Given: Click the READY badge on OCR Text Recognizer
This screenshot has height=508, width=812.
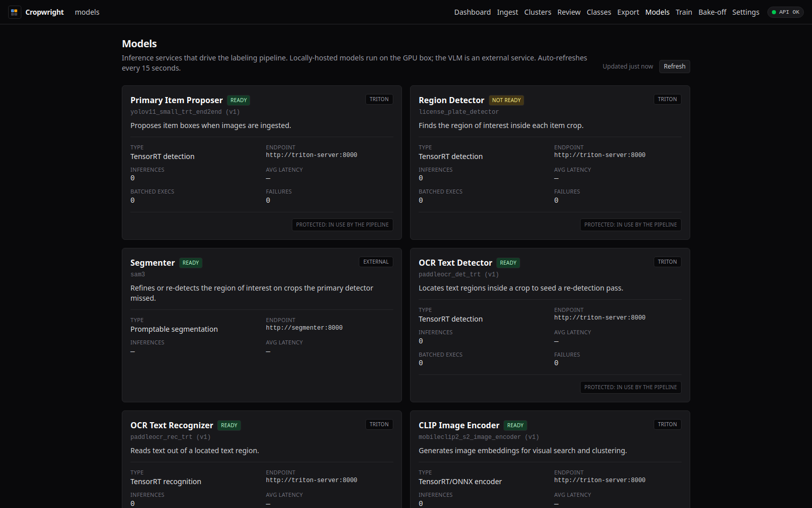Looking at the screenshot, I should pyautogui.click(x=229, y=426).
